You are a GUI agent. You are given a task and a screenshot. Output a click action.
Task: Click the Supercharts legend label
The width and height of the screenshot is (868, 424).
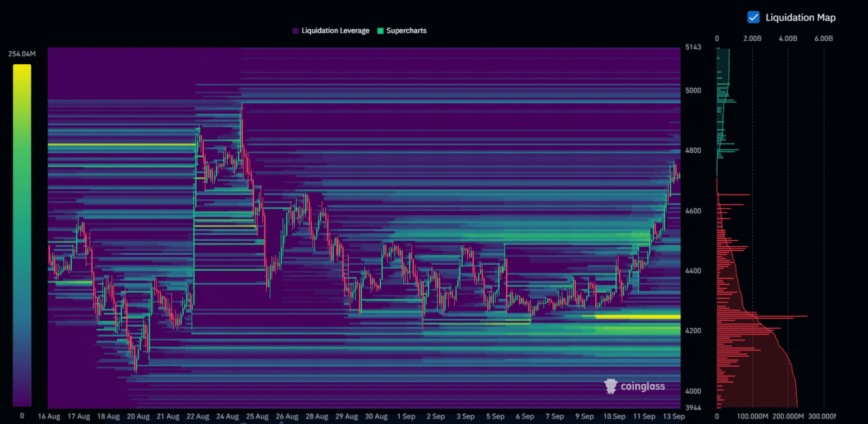[x=406, y=31]
